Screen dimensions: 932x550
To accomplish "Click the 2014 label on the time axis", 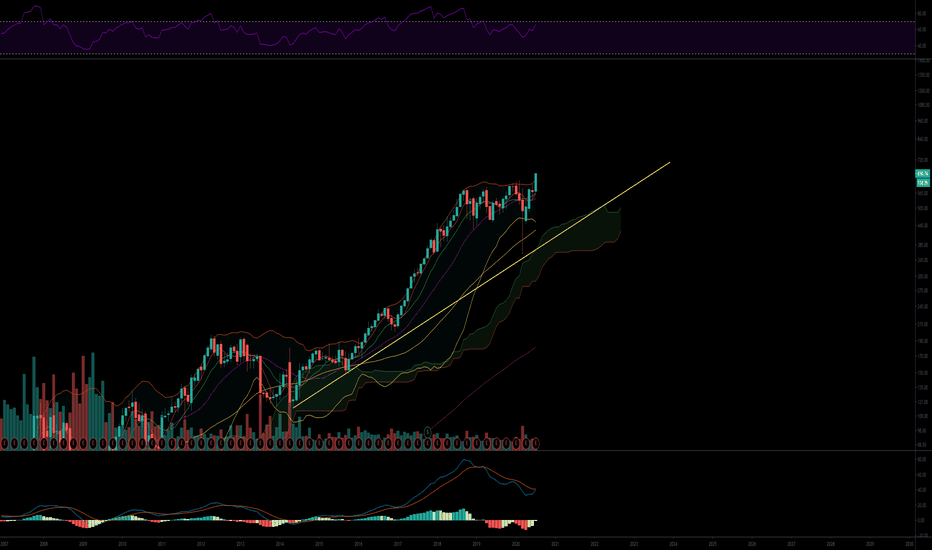I will click(x=279, y=544).
